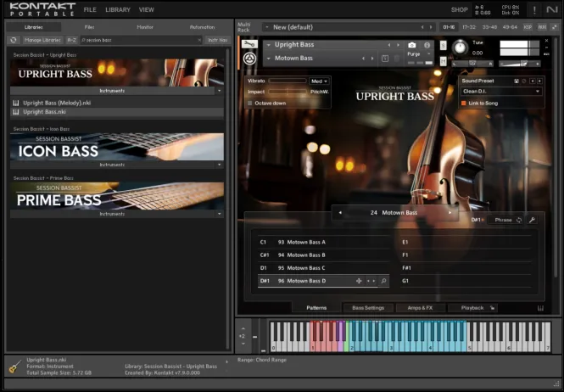The image size is (564, 392).
Task: Click the Tune knob
Action: coord(460,48)
